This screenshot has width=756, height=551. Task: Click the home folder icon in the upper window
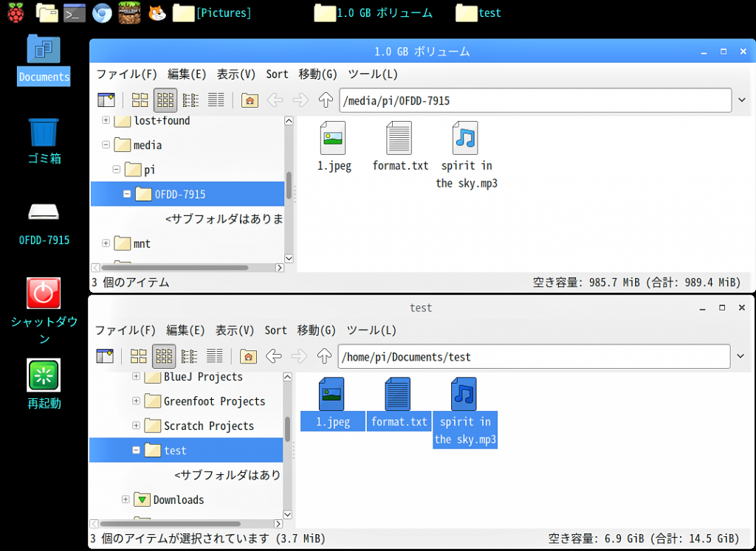[250, 100]
